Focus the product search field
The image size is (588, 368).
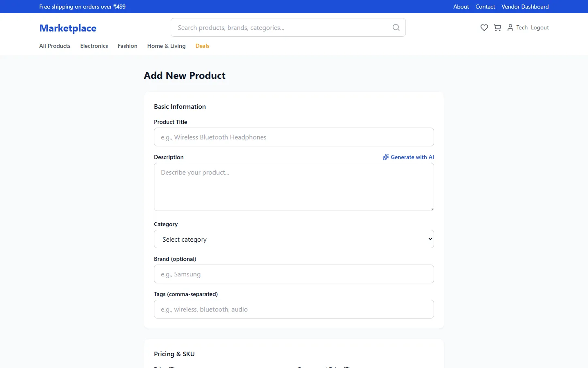tap(288, 27)
